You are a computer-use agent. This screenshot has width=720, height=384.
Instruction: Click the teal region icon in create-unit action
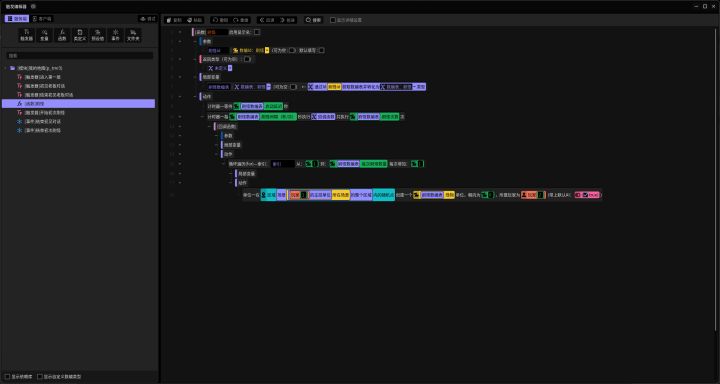264,195
